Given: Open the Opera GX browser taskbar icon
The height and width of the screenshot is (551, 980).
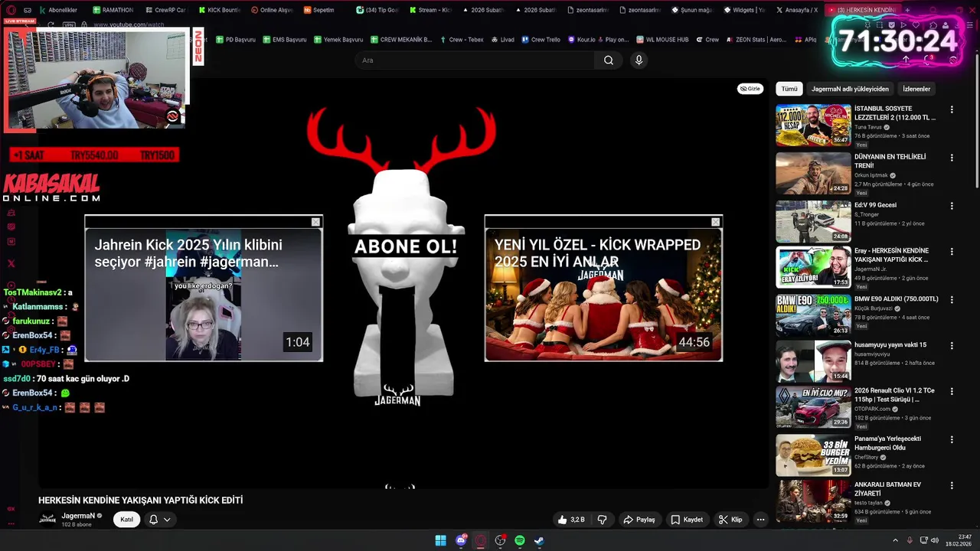Looking at the screenshot, I should [x=481, y=540].
